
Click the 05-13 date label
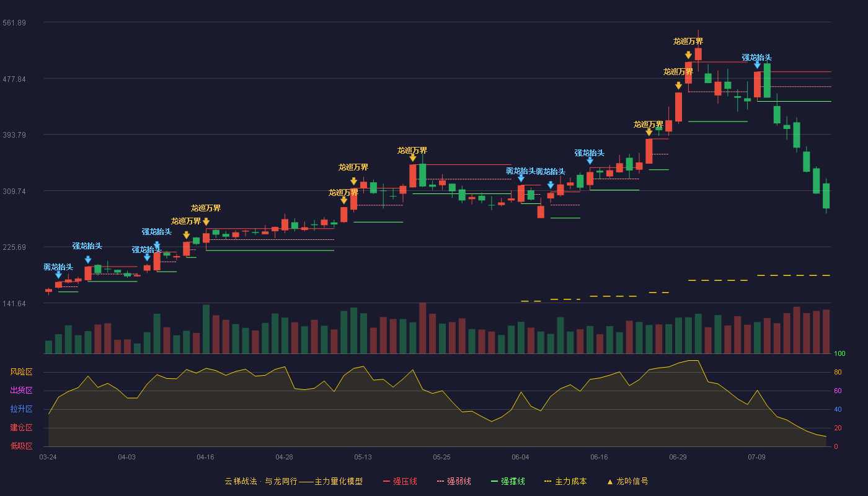tap(363, 457)
